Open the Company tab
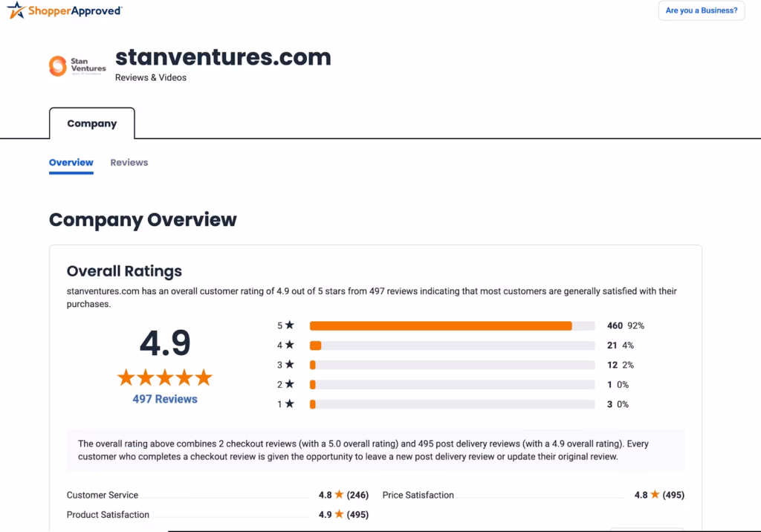Image resolution: width=761 pixels, height=532 pixels. [x=92, y=123]
